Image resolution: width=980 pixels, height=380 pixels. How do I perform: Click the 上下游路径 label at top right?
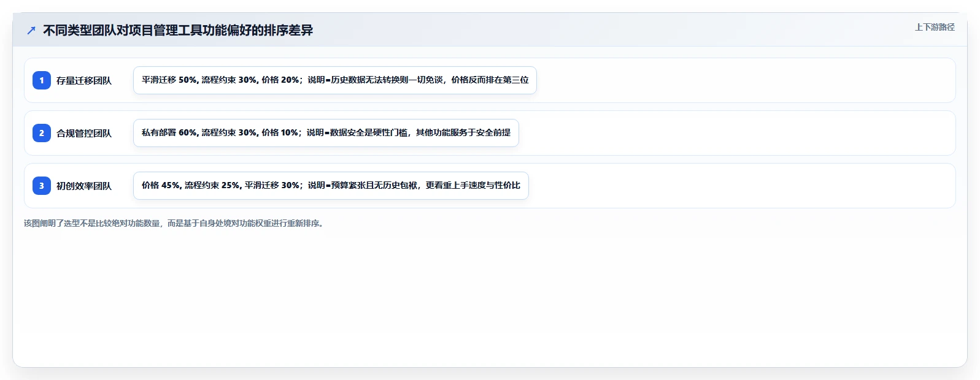pyautogui.click(x=935, y=27)
